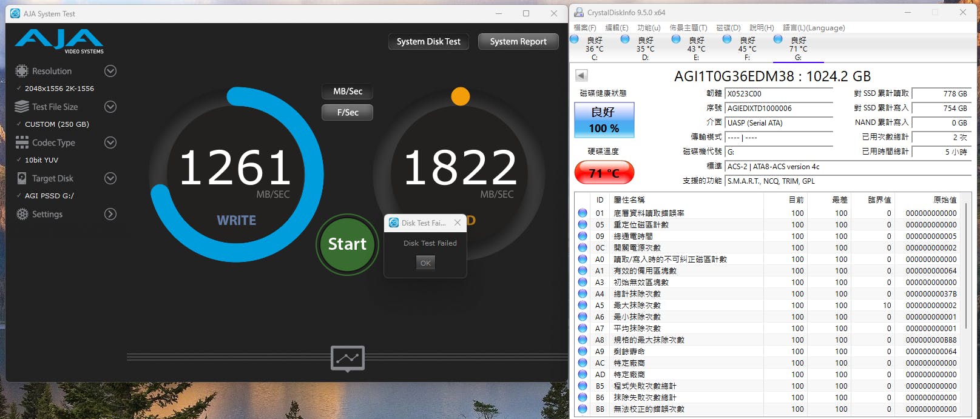Click the CrystalDiskInfo title bar icon
980x419 pixels.
coord(579,12)
